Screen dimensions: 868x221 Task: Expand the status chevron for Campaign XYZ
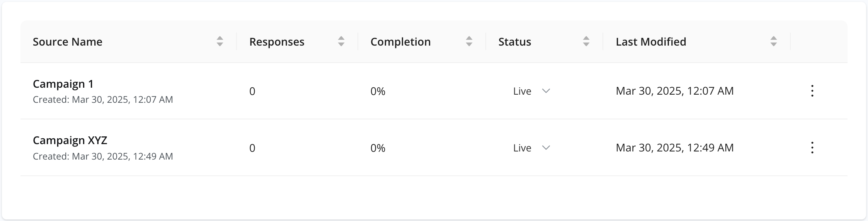[x=546, y=148]
